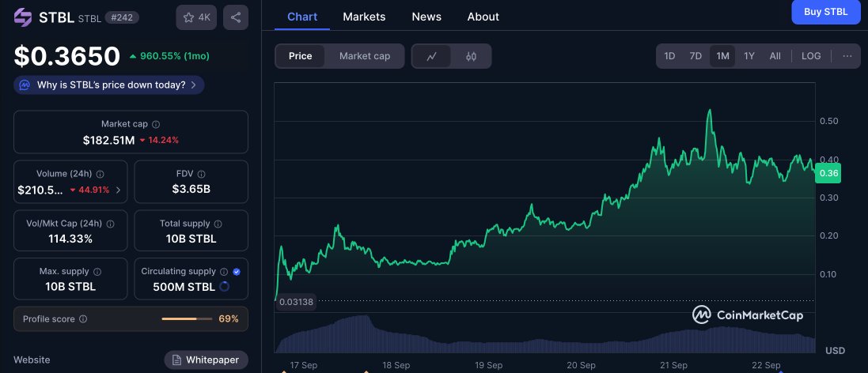Click the #242 rank badge

pyautogui.click(x=122, y=17)
